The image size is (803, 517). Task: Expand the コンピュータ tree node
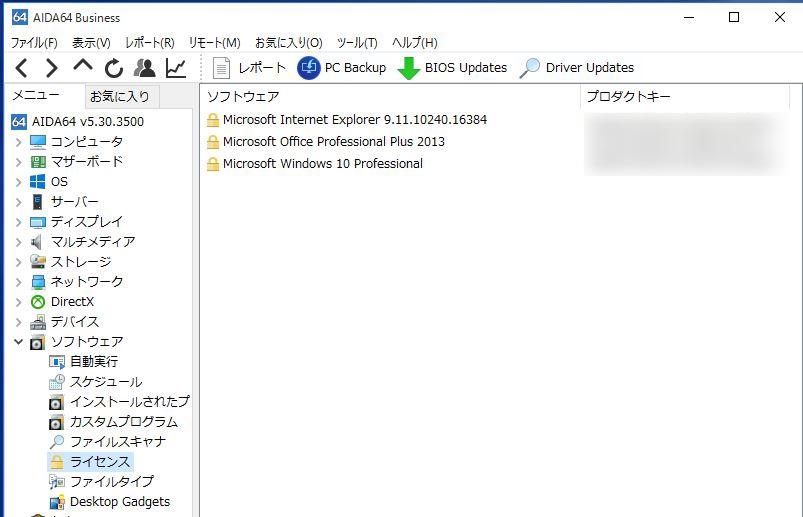click(18, 142)
